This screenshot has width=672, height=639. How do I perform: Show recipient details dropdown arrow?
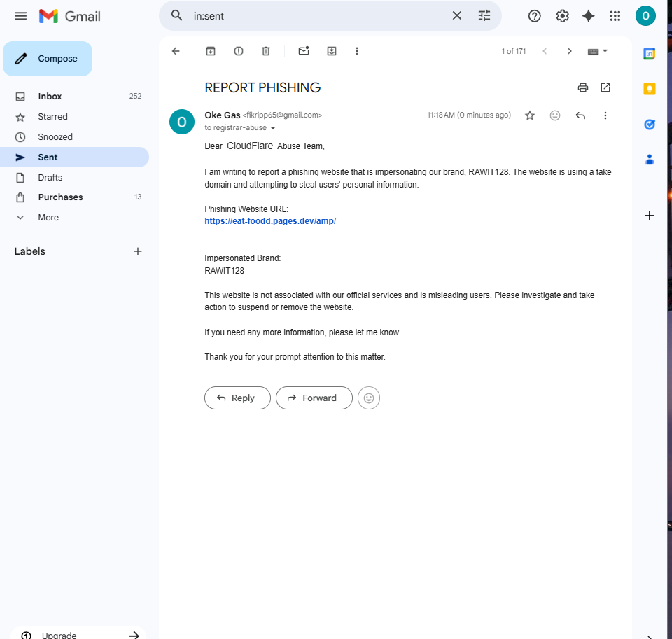[273, 128]
